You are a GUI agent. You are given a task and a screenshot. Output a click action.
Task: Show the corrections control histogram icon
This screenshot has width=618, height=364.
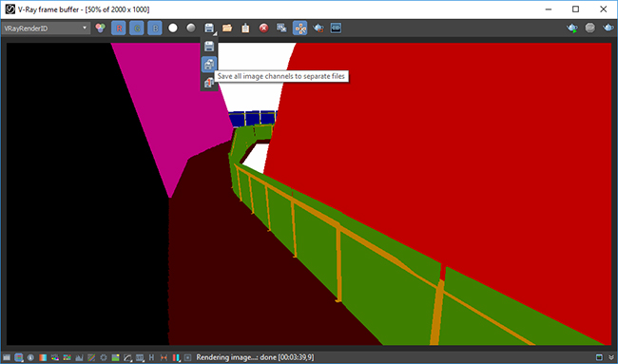pos(79,357)
